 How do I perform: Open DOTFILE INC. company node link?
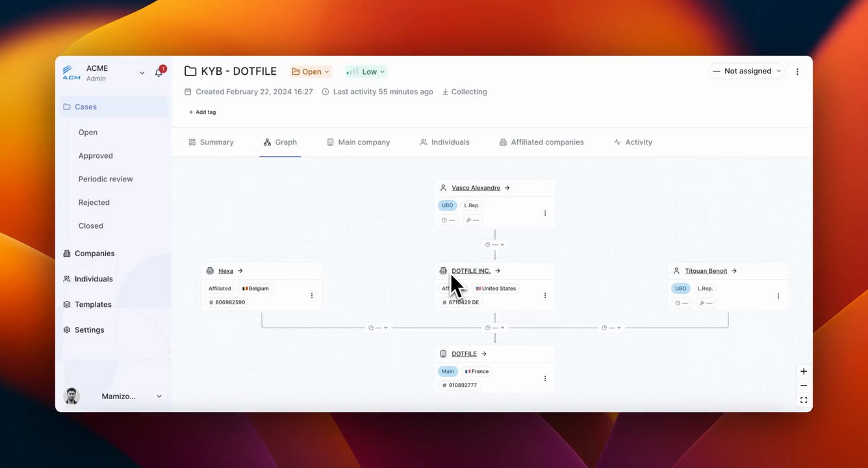tap(471, 271)
